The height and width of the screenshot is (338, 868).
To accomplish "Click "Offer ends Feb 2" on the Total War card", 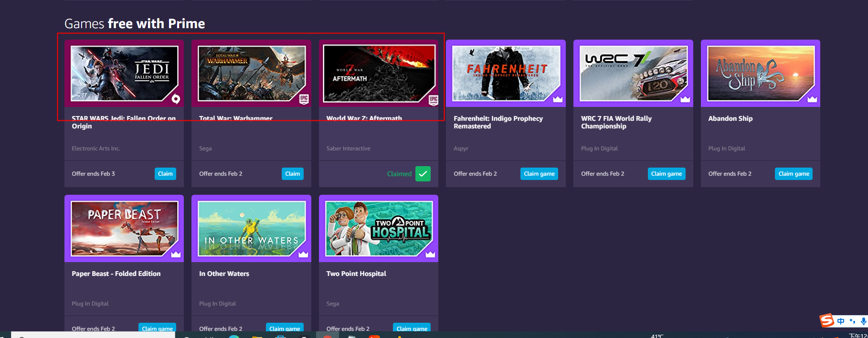I will coord(221,174).
